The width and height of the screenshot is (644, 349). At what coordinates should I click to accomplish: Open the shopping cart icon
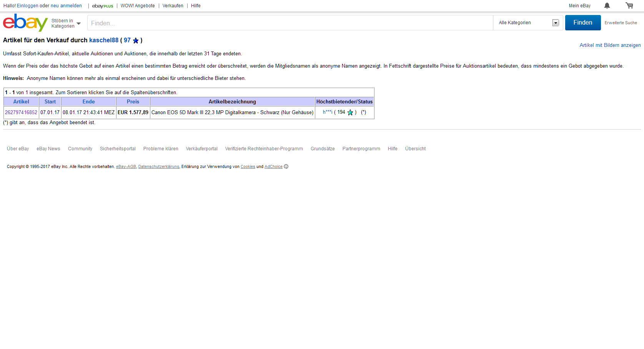click(629, 6)
